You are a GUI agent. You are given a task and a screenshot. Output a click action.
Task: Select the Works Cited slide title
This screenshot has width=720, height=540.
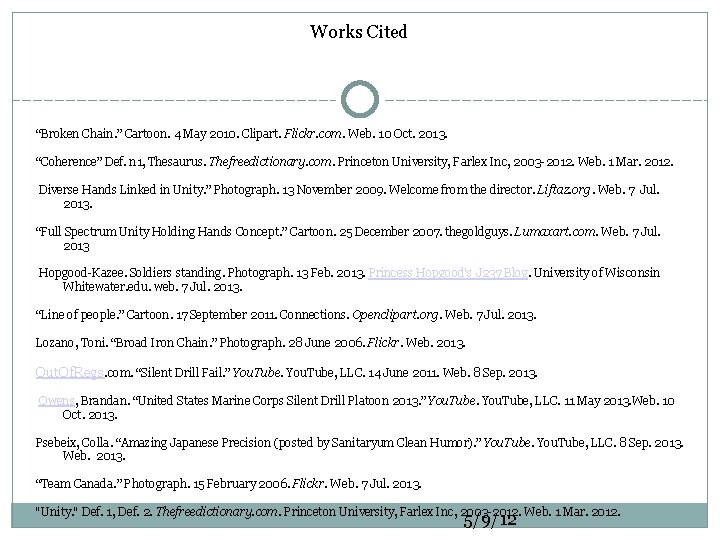pyautogui.click(x=359, y=32)
